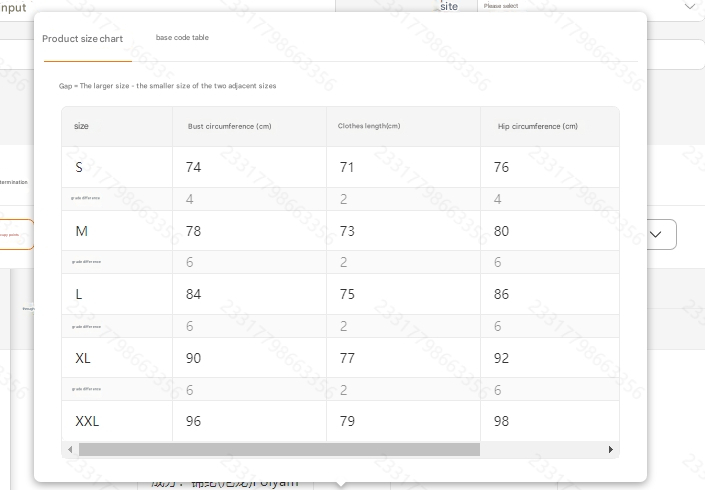Click the hip value 92 for size XL
Viewport: 705px width, 490px height.
click(501, 358)
